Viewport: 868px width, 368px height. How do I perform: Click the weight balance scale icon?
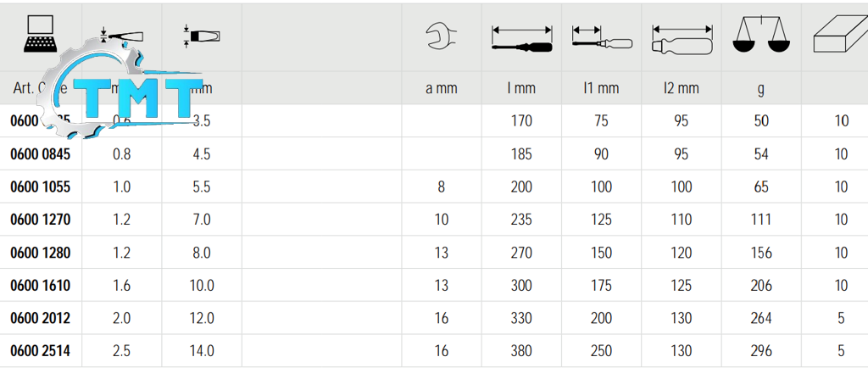tap(760, 36)
